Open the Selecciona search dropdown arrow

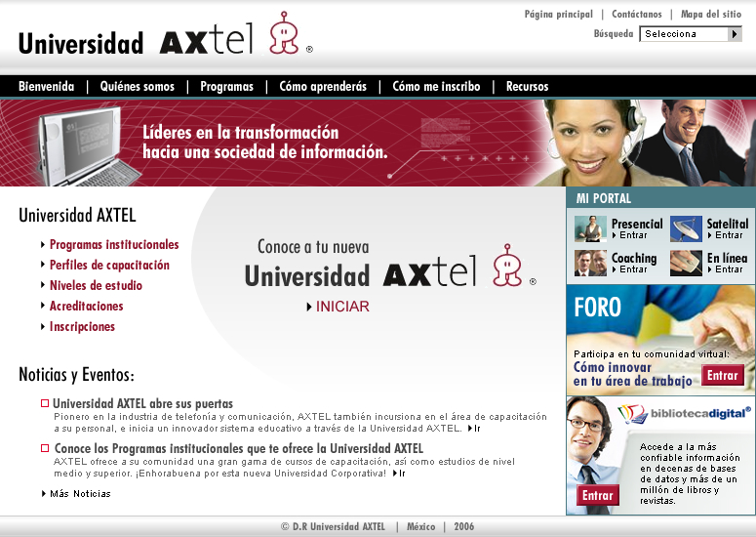pyautogui.click(x=735, y=34)
